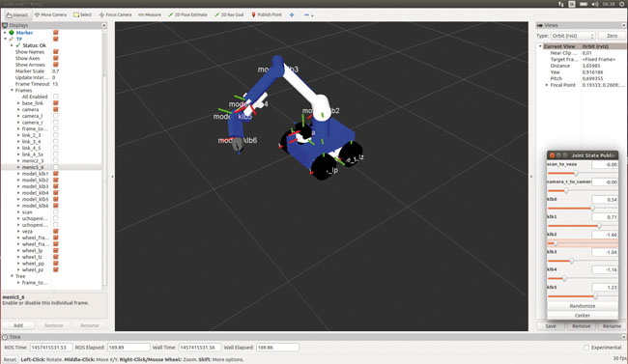This screenshot has height=364, width=628.
Task: Toggle the Marker display checkbox
Action: tap(56, 33)
